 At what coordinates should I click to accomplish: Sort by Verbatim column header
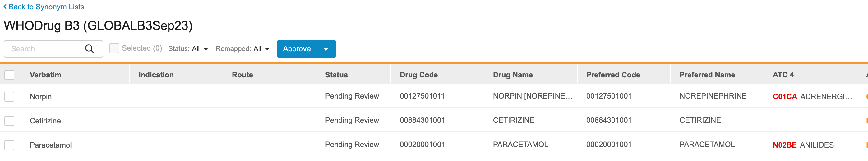[x=45, y=75]
